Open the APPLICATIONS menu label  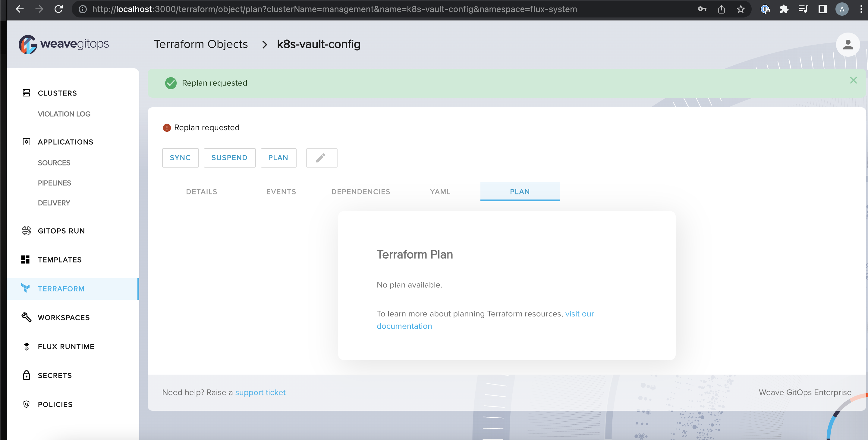65,142
